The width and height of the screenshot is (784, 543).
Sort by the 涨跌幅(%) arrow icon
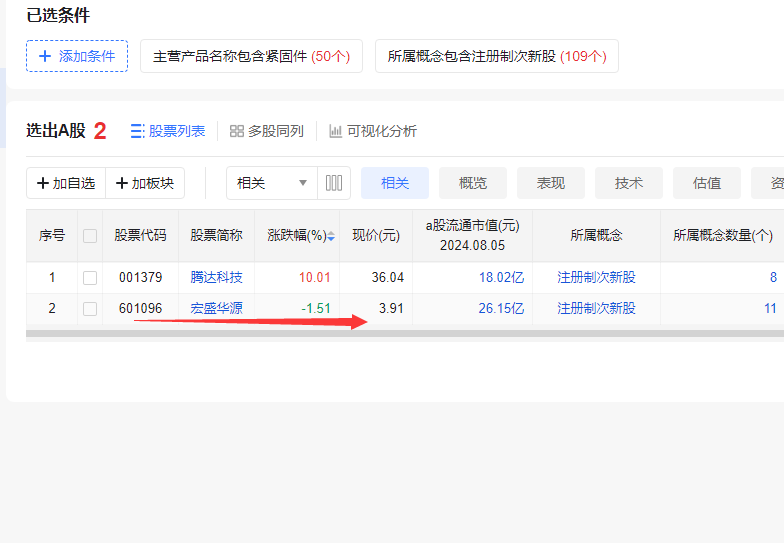pos(331,236)
